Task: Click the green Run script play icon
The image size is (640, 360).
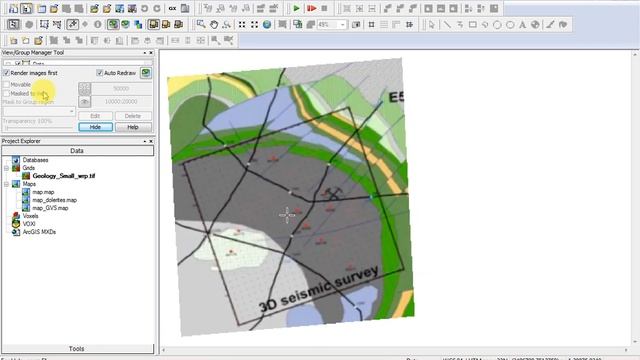Action: click(296, 8)
